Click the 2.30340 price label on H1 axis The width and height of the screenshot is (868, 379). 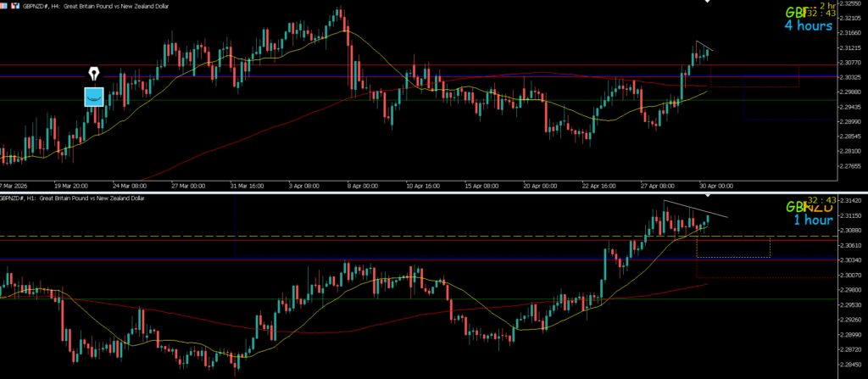point(853,259)
